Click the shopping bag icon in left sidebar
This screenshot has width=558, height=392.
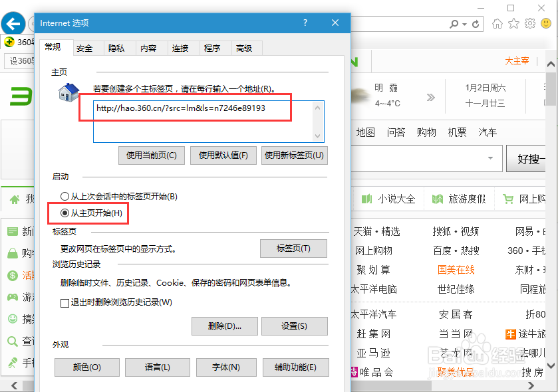13,253
